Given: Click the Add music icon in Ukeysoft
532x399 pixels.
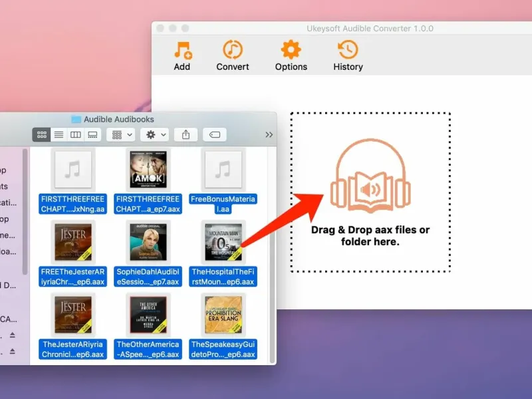Looking at the screenshot, I should [x=182, y=51].
